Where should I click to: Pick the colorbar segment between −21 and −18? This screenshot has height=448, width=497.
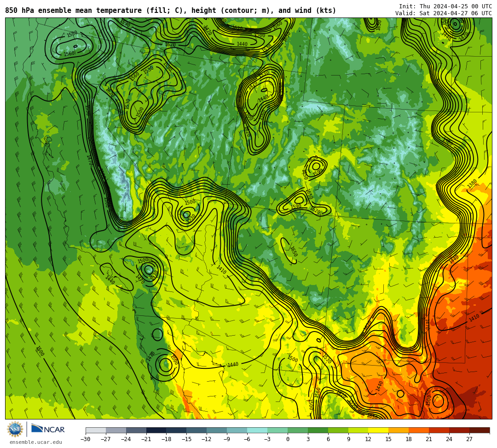point(156,430)
